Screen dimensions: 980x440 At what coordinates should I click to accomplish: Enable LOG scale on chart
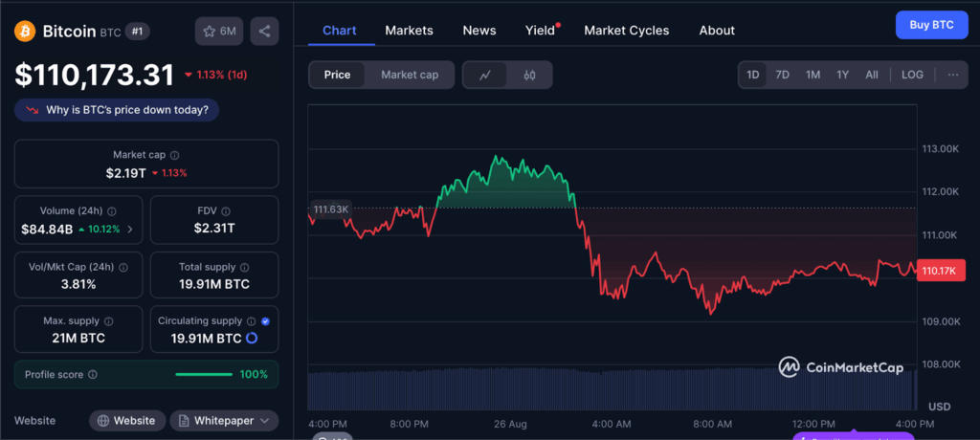tap(912, 75)
